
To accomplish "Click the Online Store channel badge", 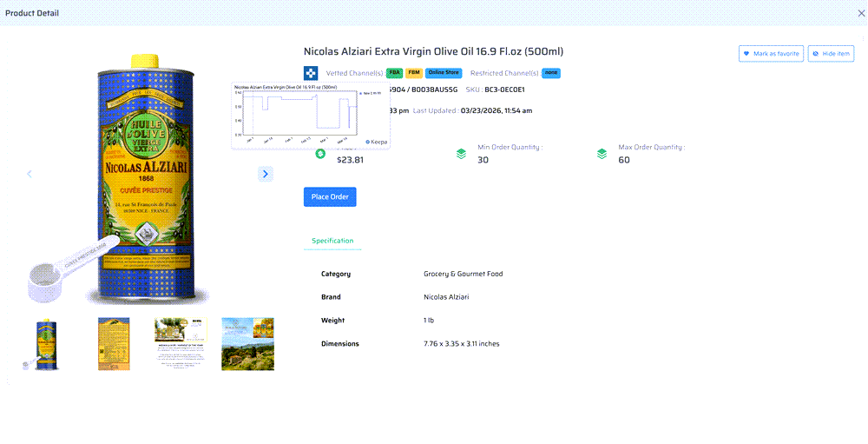I will coord(444,73).
